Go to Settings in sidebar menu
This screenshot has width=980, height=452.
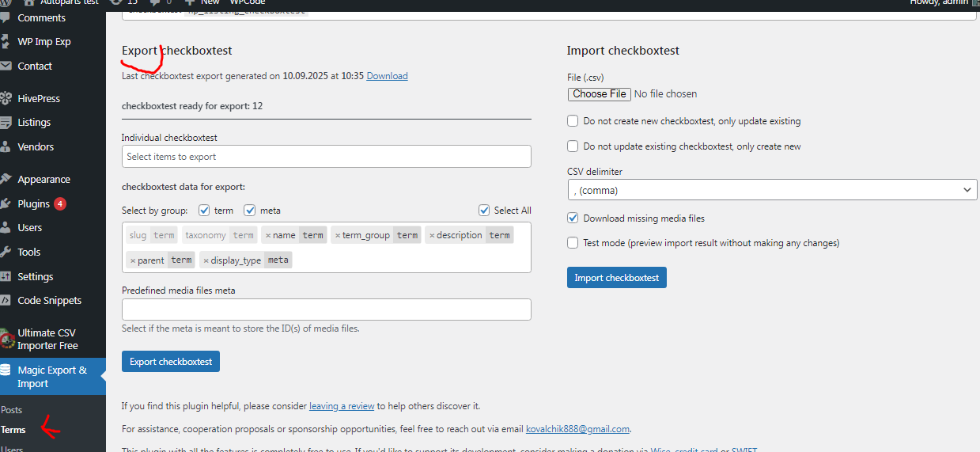[x=36, y=277]
